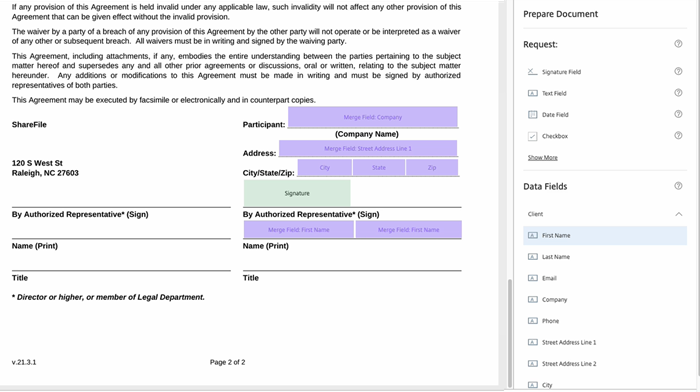Screen dimensions: 700x392
Task: Select Last Name data field
Action: tap(605, 257)
